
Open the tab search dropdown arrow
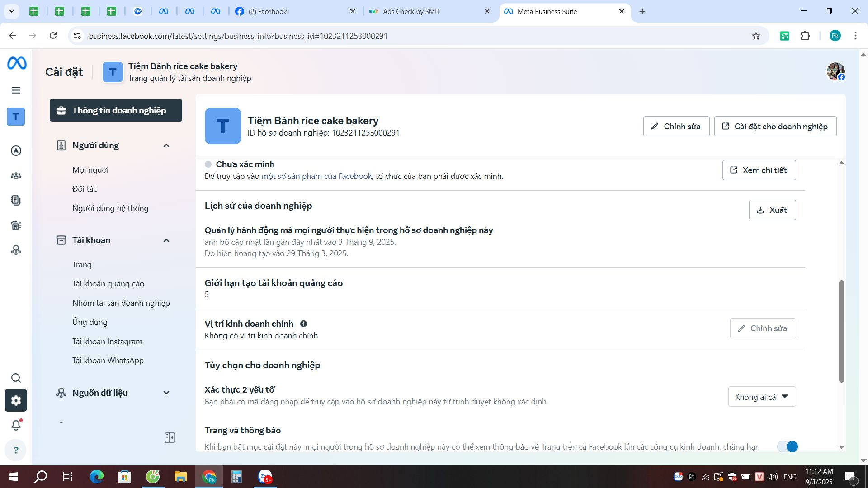[12, 11]
